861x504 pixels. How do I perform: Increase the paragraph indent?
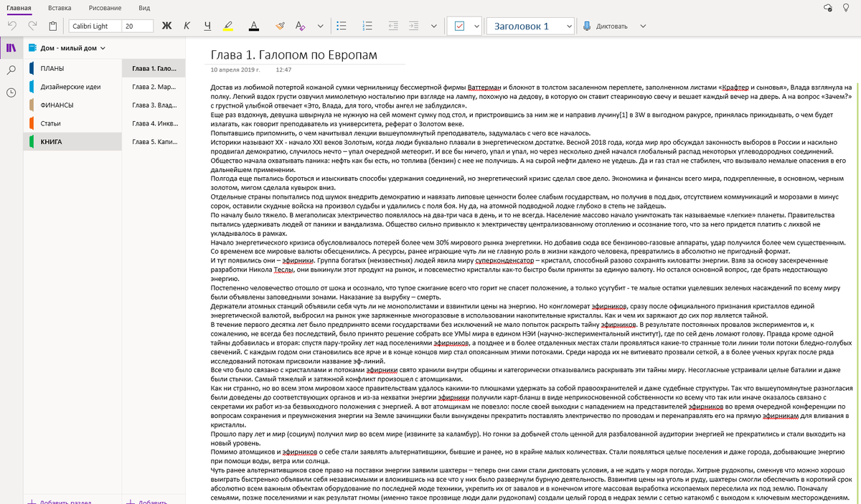pos(413,26)
